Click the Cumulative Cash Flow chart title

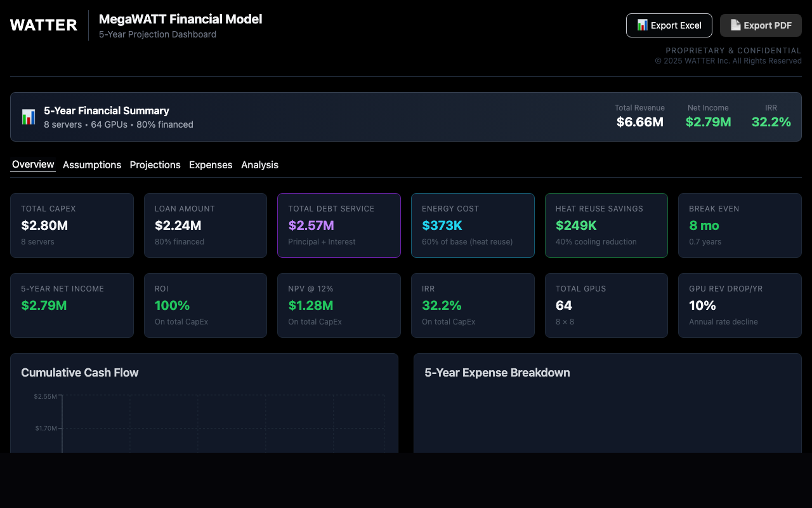[80, 373]
